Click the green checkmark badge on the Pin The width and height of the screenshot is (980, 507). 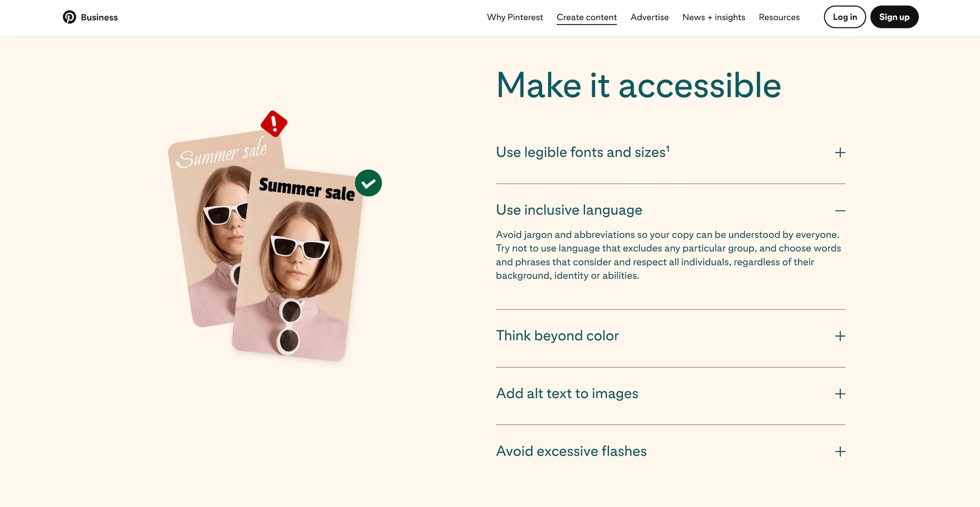pos(369,183)
